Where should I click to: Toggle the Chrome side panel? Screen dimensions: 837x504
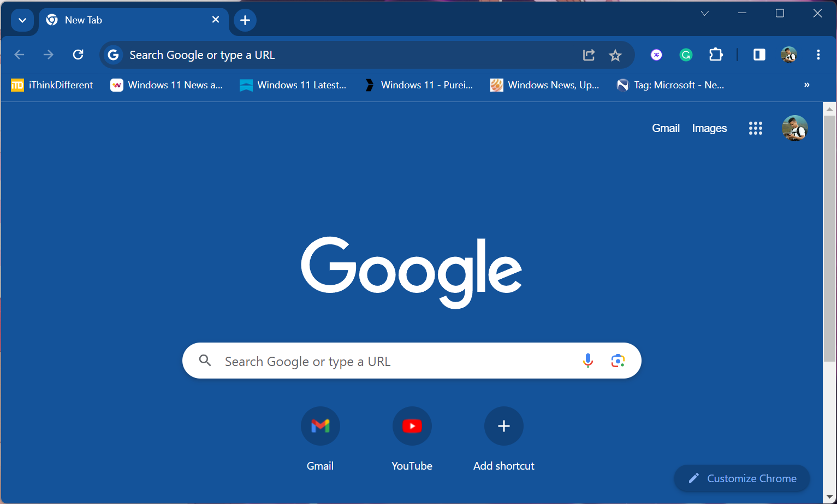click(759, 55)
